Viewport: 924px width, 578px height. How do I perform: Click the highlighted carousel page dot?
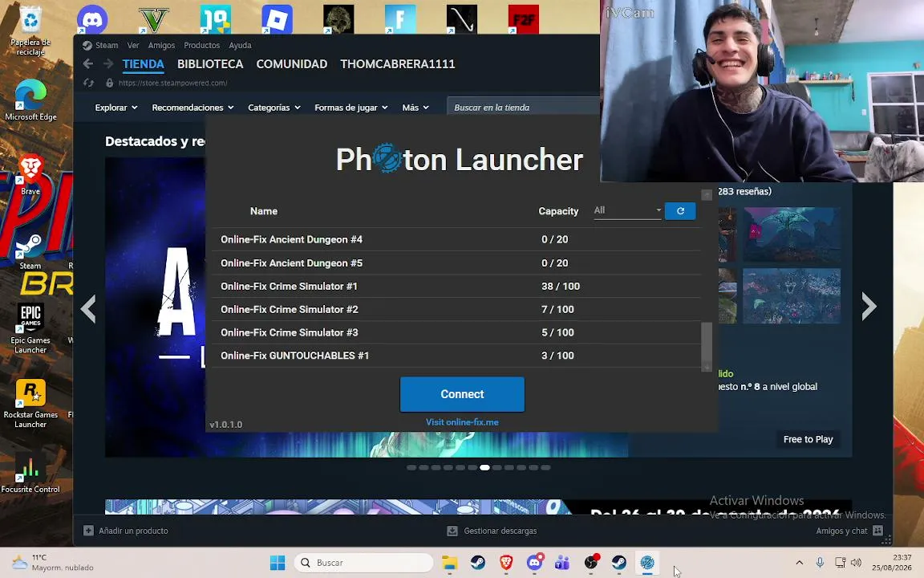tap(484, 468)
